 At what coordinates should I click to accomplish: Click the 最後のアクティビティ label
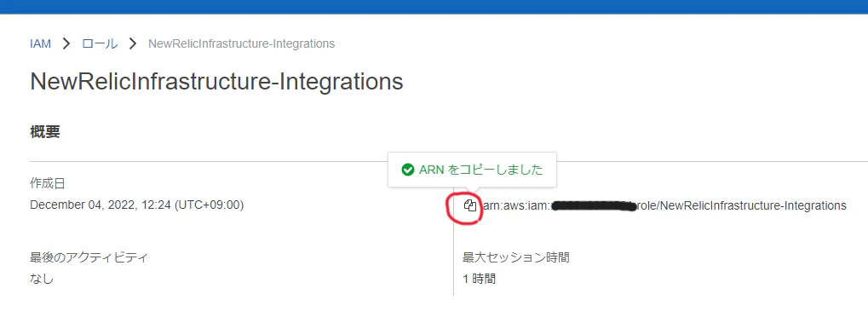[x=89, y=257]
